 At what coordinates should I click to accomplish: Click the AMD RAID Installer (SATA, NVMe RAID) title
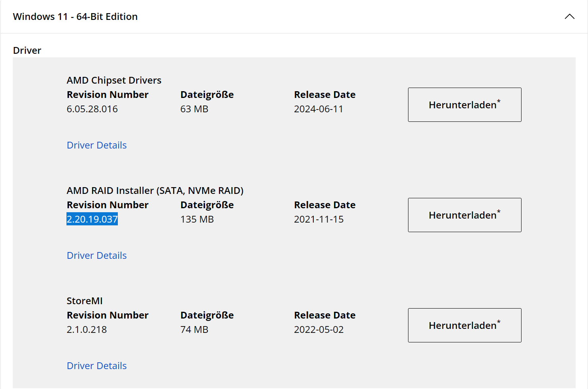[155, 191]
